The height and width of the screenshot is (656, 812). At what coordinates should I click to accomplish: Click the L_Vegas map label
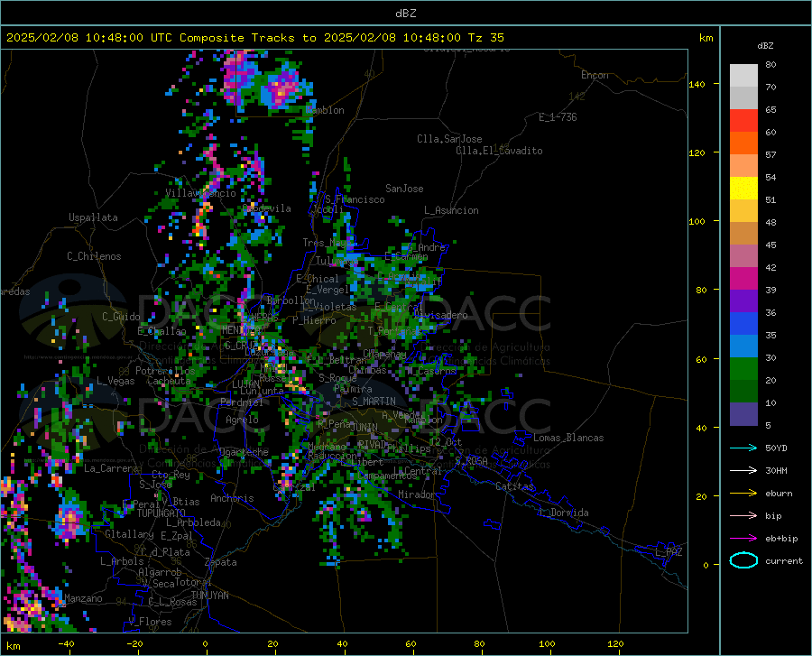115,381
